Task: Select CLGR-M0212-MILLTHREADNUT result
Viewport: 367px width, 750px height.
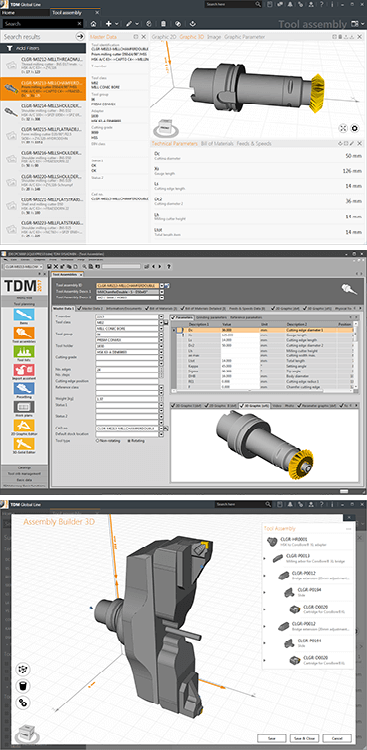Action: coord(43,66)
